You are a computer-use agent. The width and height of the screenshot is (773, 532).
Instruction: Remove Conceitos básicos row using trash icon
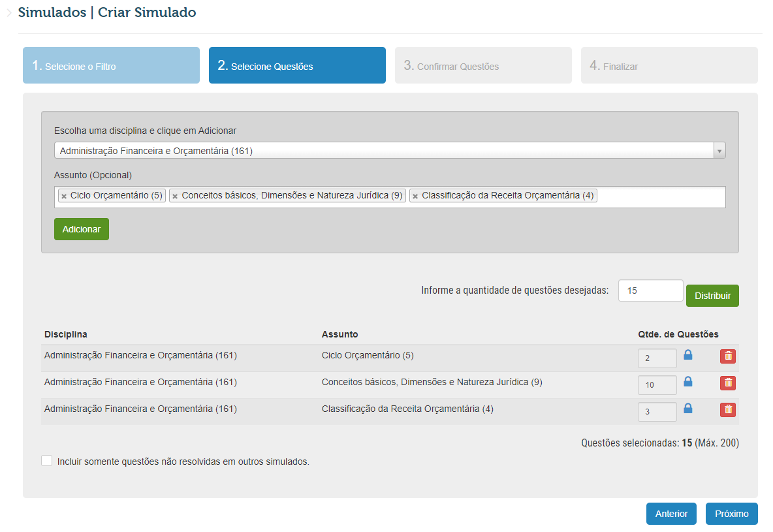click(x=727, y=384)
